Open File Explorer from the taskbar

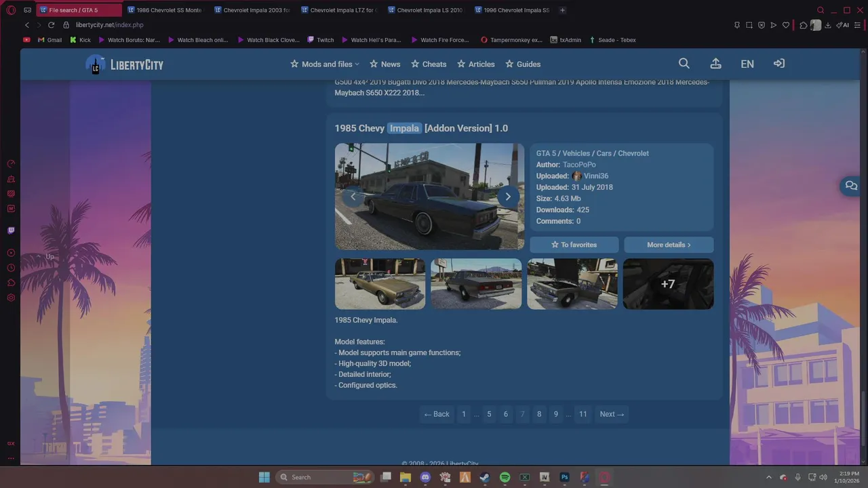point(406,477)
